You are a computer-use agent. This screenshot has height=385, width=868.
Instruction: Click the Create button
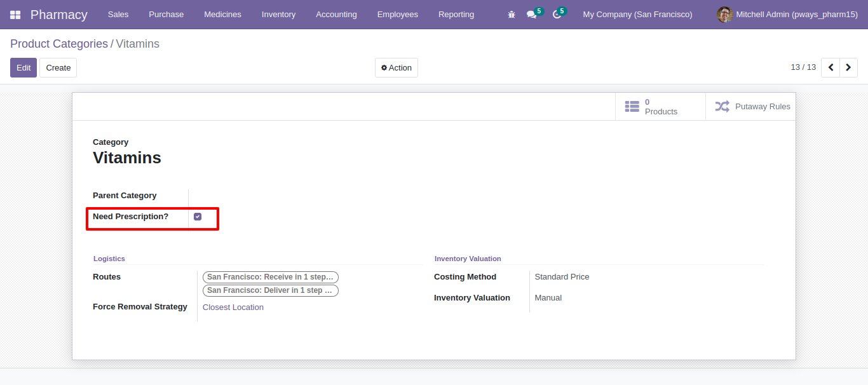(58, 68)
